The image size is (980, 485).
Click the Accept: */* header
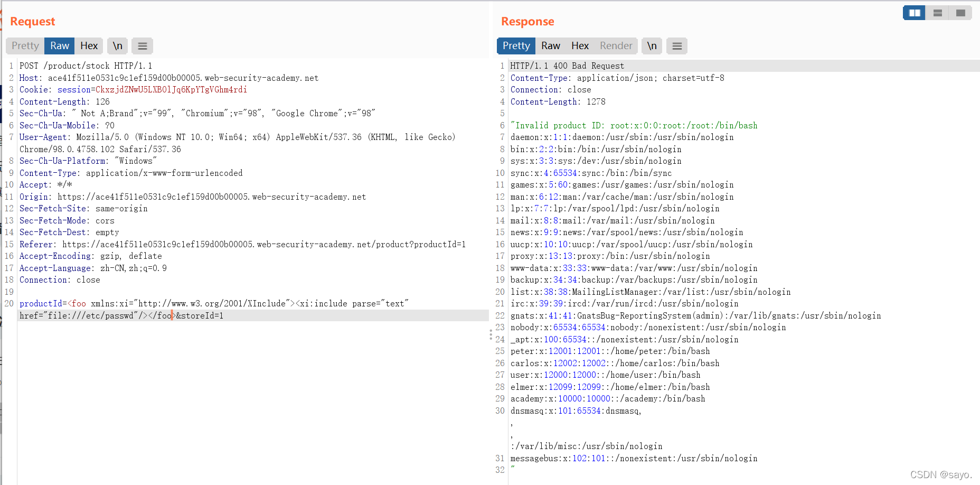point(46,185)
